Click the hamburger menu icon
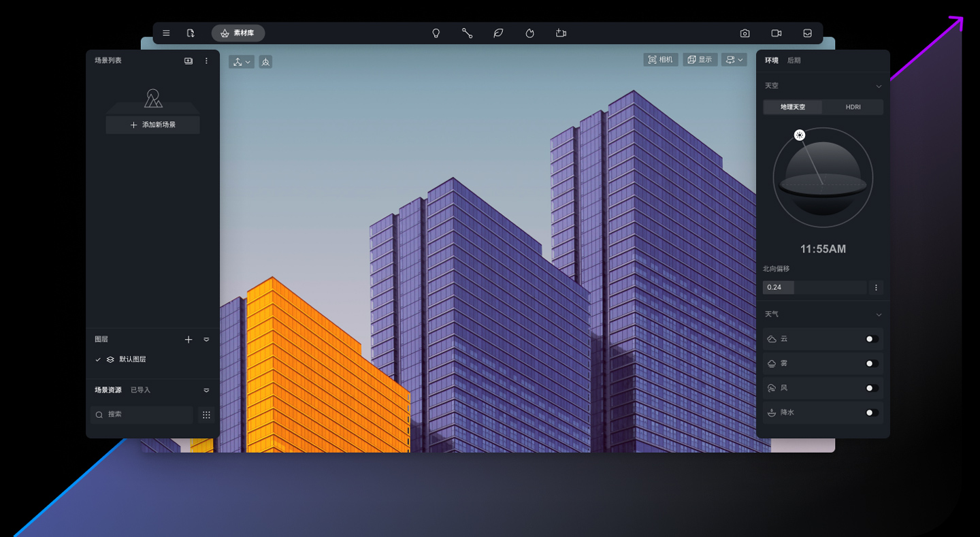Image resolution: width=980 pixels, height=537 pixels. pos(166,33)
